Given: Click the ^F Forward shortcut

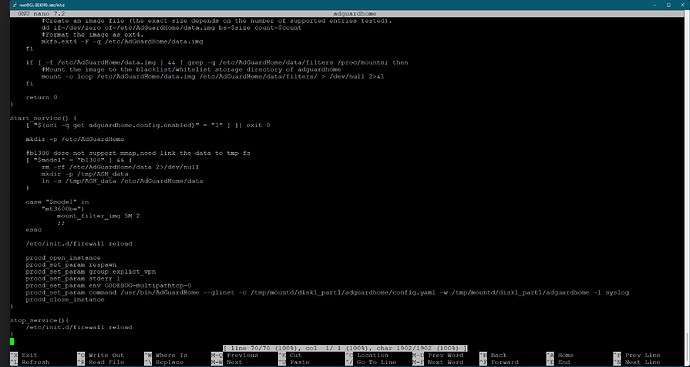Looking at the screenshot, I should tap(499, 362).
